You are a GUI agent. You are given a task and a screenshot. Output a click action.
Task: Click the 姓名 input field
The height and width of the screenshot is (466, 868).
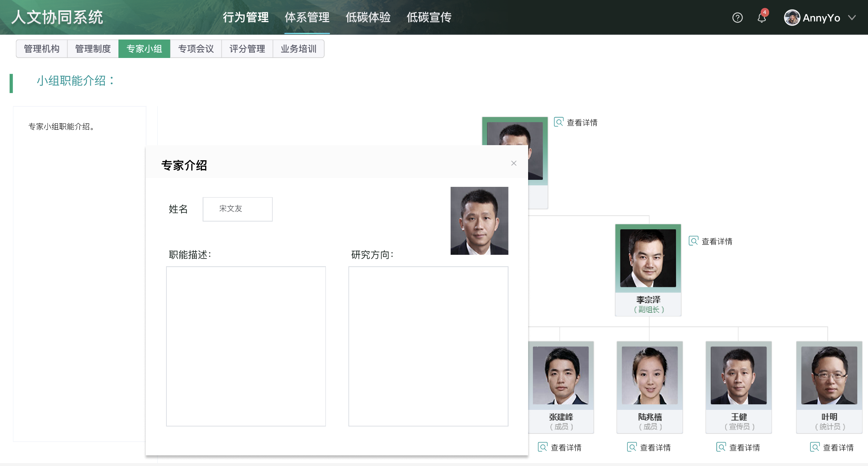tap(237, 209)
